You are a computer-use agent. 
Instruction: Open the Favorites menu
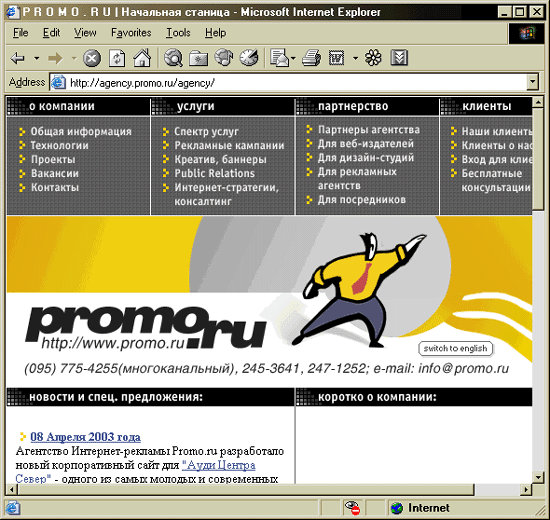pos(131,33)
